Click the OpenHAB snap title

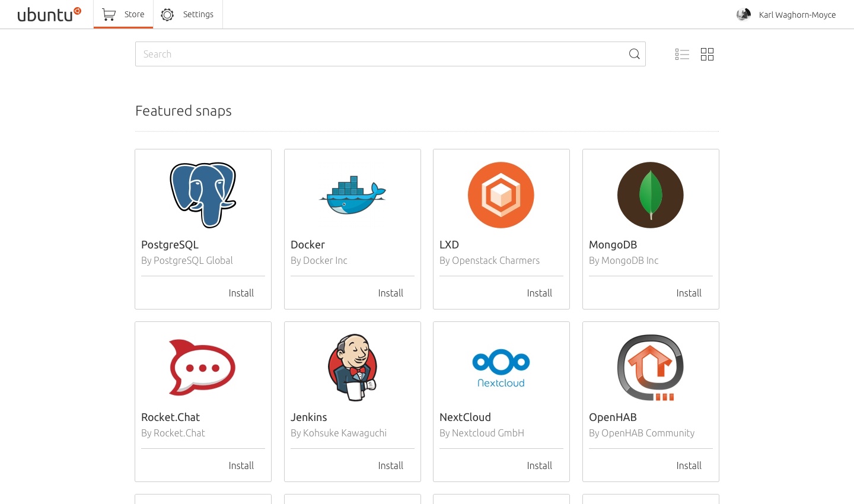(x=613, y=417)
